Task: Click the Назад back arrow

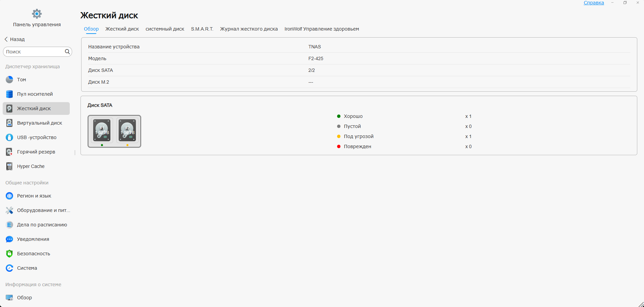Action: pyautogui.click(x=6, y=39)
